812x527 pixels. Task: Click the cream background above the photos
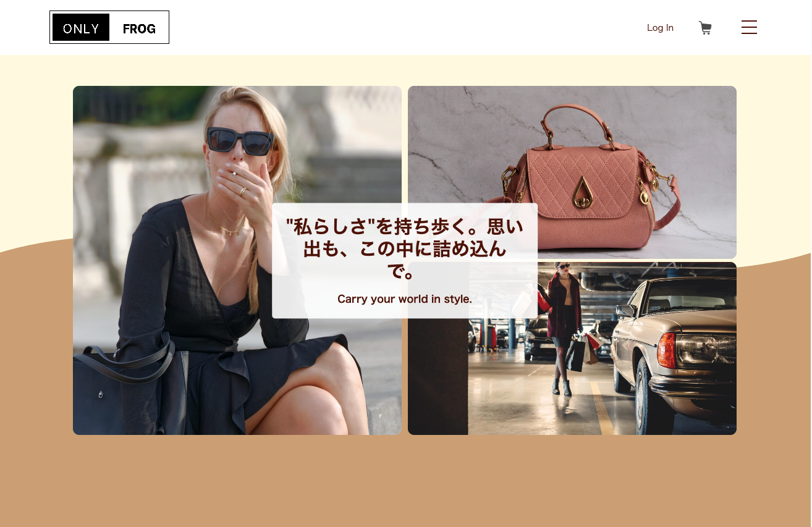(x=405, y=70)
